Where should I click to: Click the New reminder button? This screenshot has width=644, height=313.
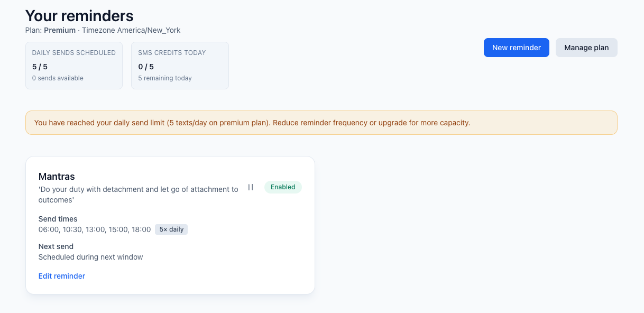click(516, 48)
